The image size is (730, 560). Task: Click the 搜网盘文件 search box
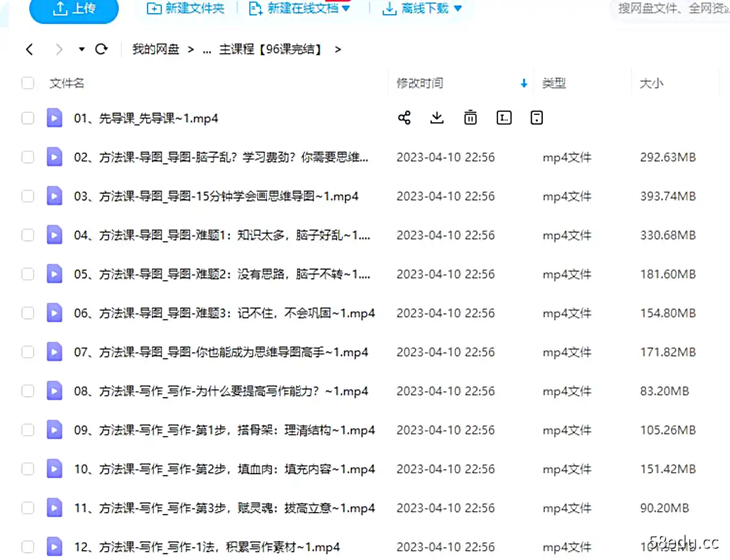[x=669, y=8]
